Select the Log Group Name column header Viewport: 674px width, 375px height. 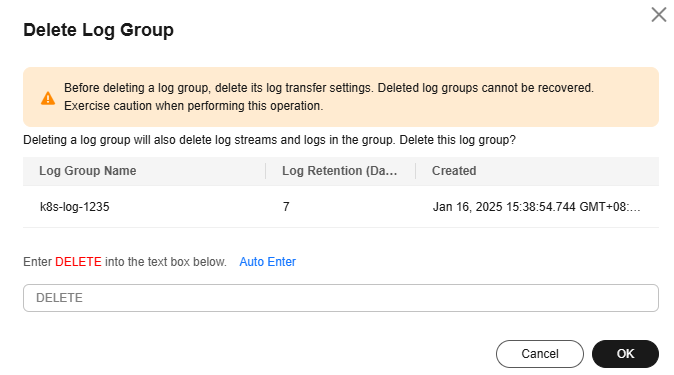click(88, 171)
